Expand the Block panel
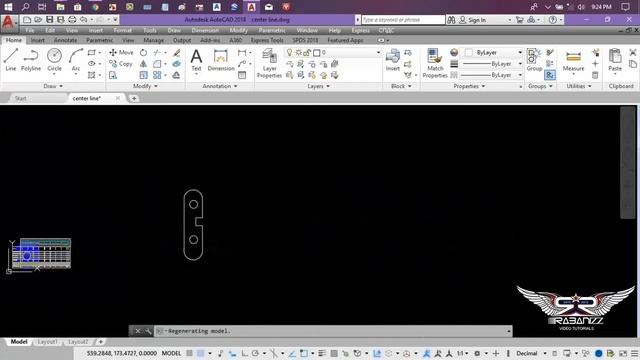The width and height of the screenshot is (640, 360). [x=401, y=86]
